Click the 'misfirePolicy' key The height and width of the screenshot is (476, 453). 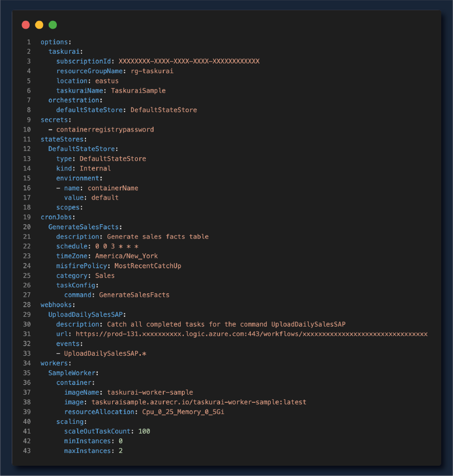tap(81, 266)
